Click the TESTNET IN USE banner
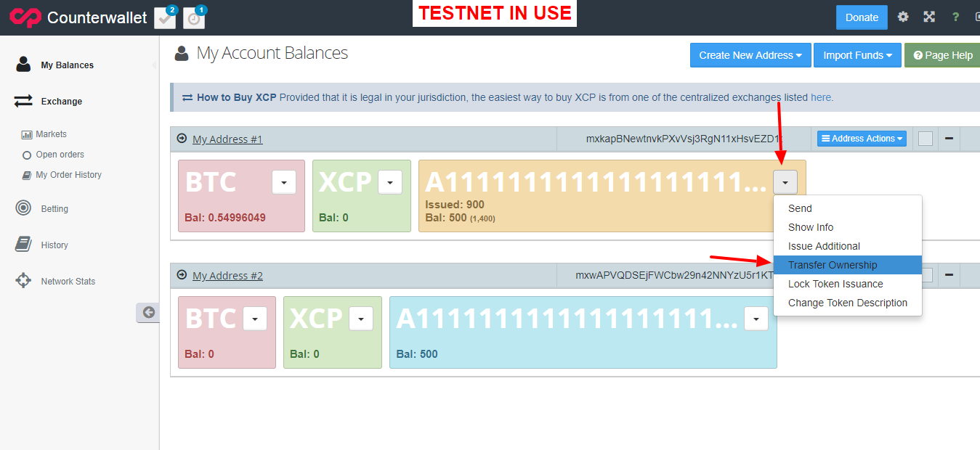Screen dimensions: 980x450 [x=495, y=13]
